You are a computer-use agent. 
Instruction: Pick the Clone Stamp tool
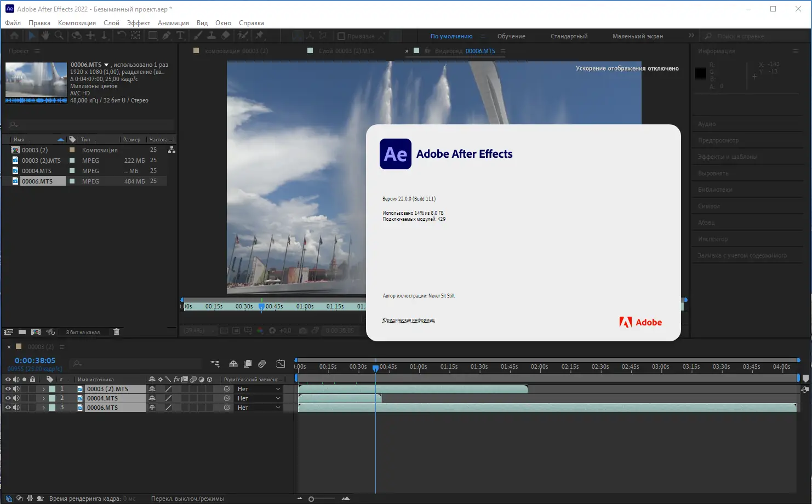click(211, 36)
